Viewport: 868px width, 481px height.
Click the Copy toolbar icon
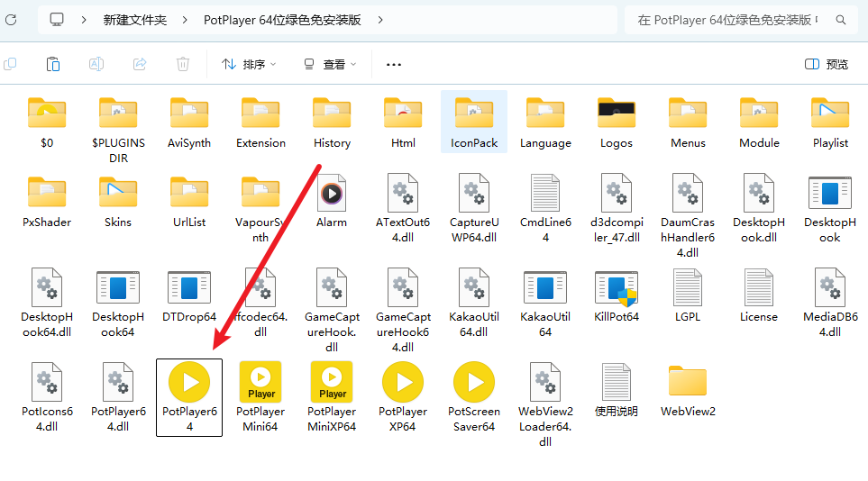click(x=11, y=64)
